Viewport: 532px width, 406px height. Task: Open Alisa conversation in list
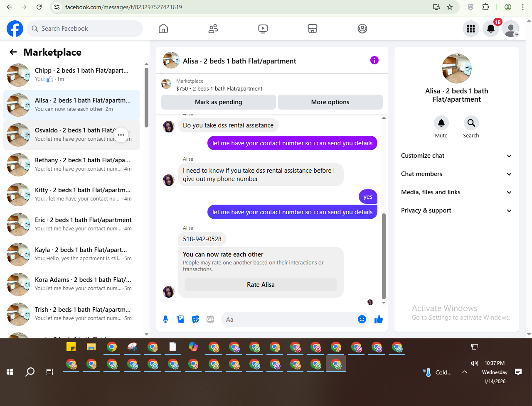pos(71,105)
